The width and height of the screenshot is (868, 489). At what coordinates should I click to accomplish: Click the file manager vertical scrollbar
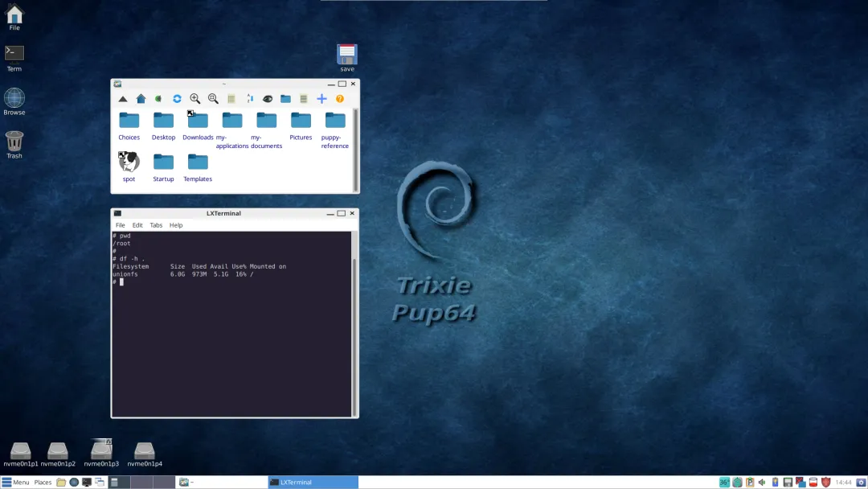pos(355,150)
